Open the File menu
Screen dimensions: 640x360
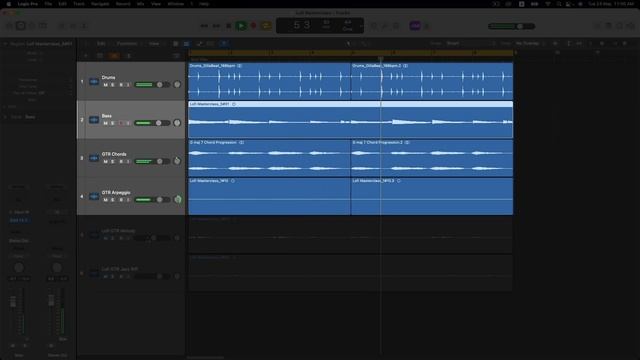click(48, 4)
